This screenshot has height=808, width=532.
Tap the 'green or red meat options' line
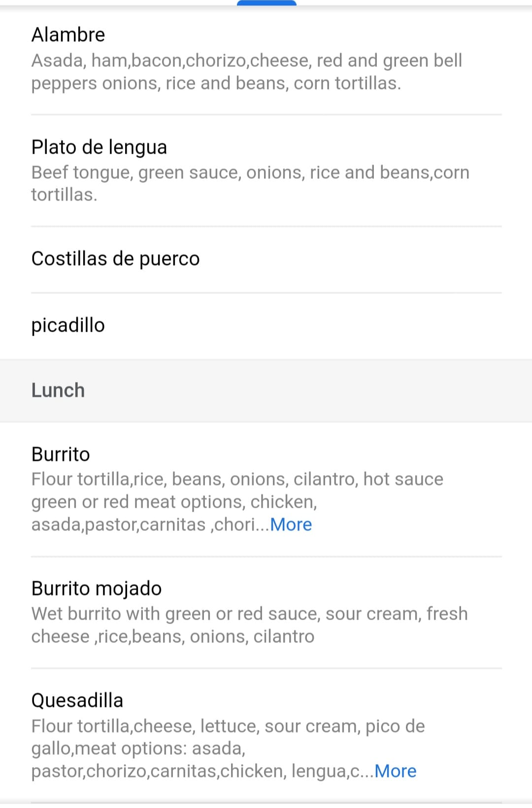coord(174,502)
